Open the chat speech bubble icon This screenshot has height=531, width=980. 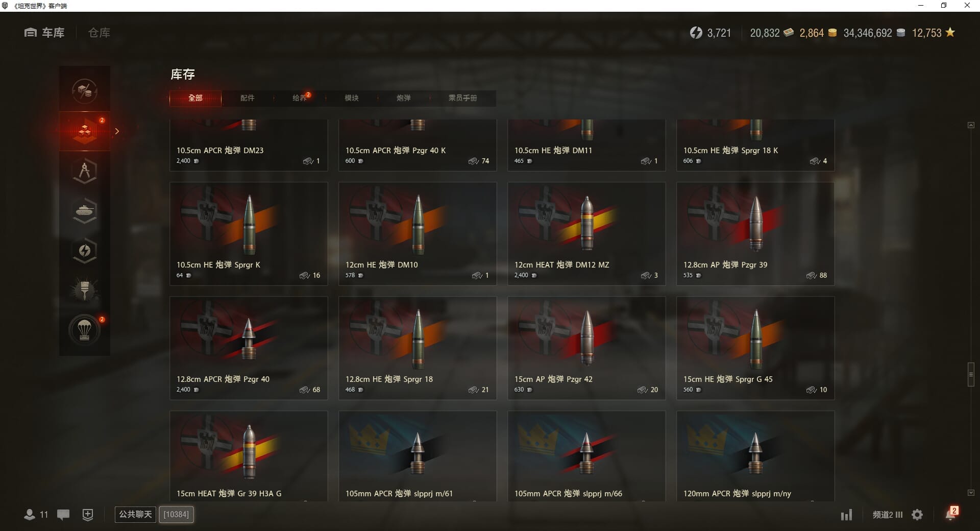(63, 515)
